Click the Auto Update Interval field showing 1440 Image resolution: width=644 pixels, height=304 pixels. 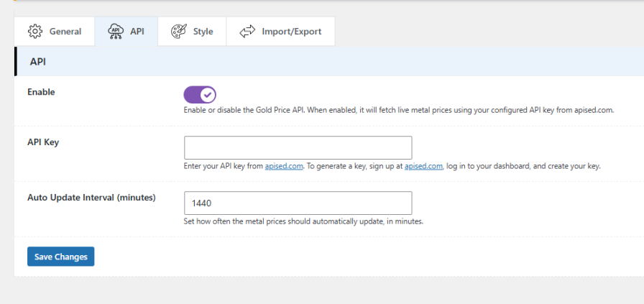[298, 203]
